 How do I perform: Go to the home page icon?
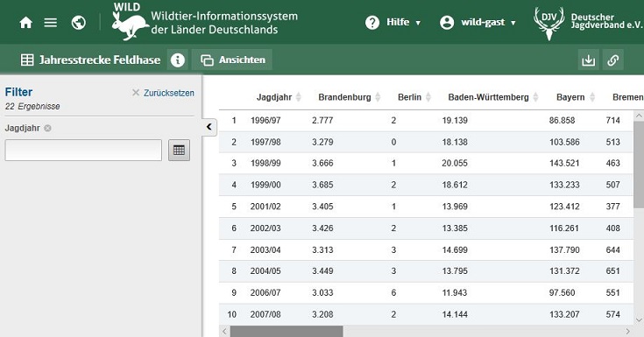coord(26,23)
